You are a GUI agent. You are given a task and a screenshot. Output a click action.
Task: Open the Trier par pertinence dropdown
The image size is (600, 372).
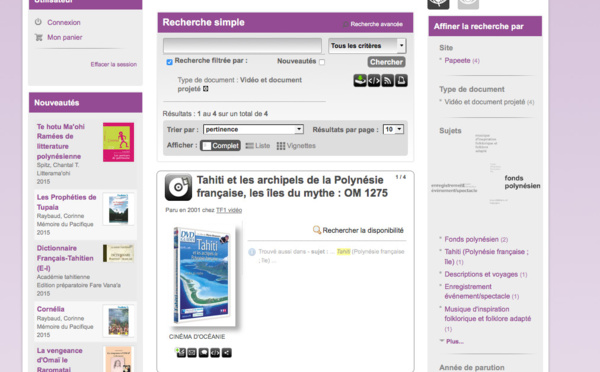(253, 129)
